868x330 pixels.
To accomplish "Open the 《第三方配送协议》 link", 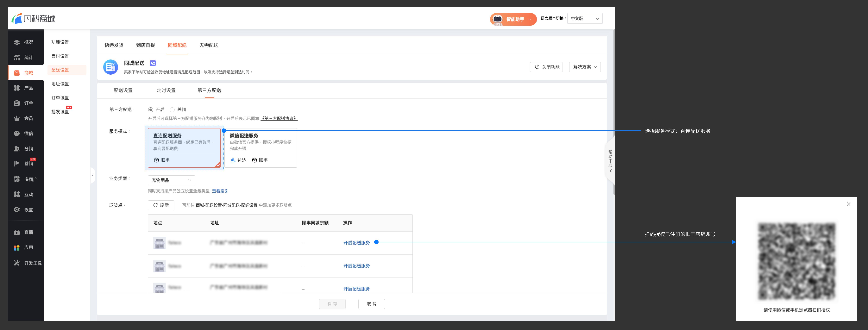I will pyautogui.click(x=279, y=118).
